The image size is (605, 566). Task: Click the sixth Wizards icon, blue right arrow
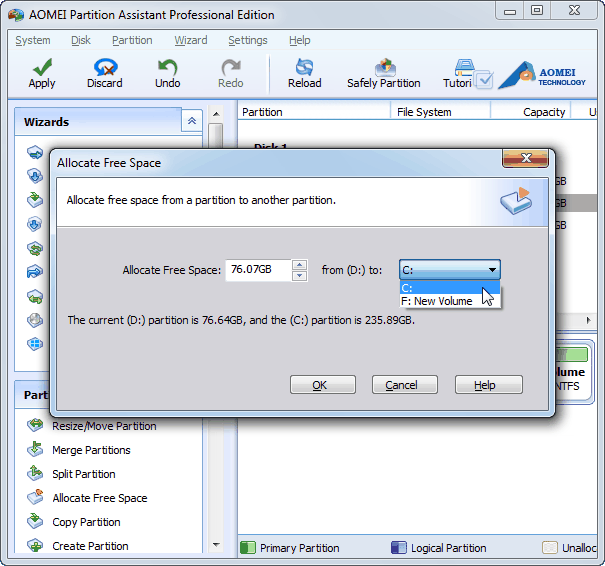pos(35,272)
